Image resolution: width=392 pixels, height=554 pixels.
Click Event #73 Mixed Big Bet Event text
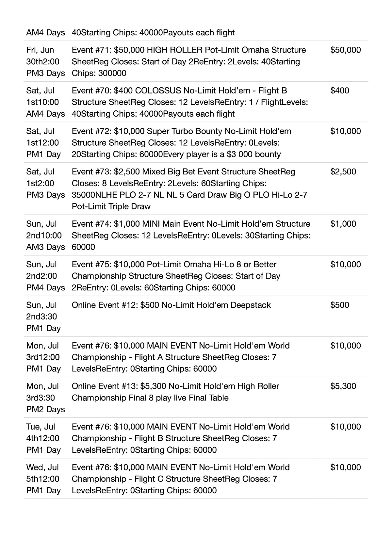pos(189,189)
